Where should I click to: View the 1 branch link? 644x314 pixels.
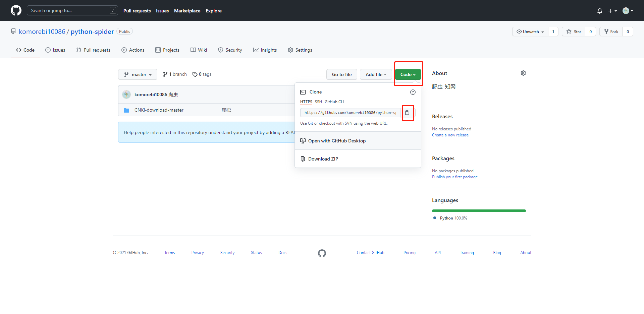tap(175, 74)
